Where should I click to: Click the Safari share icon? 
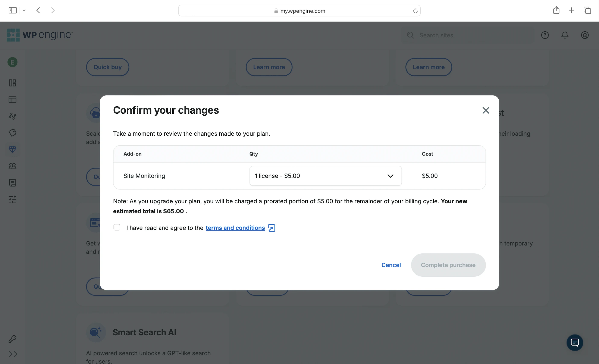(556, 10)
